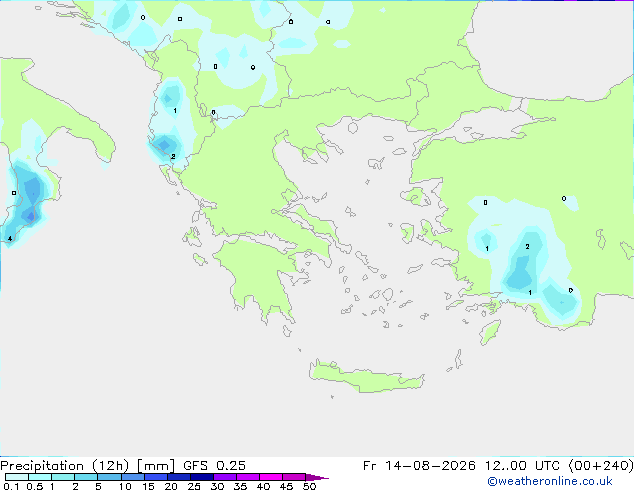This screenshot has width=634, height=490.
Task: Click the legend value "45"
Action: (286, 486)
